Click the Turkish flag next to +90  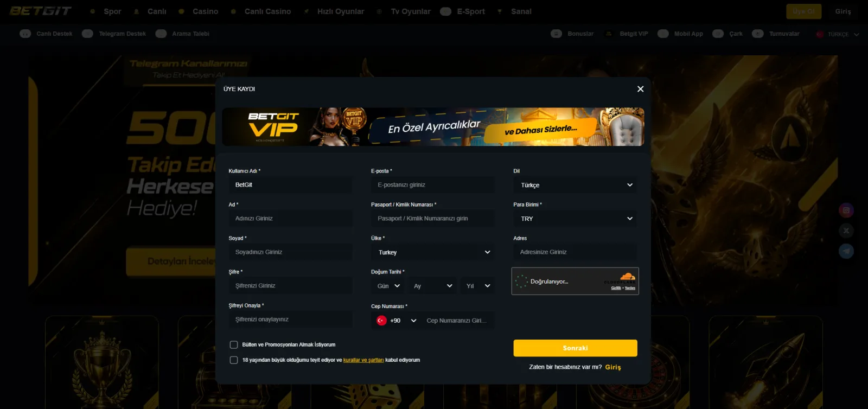[x=381, y=321]
